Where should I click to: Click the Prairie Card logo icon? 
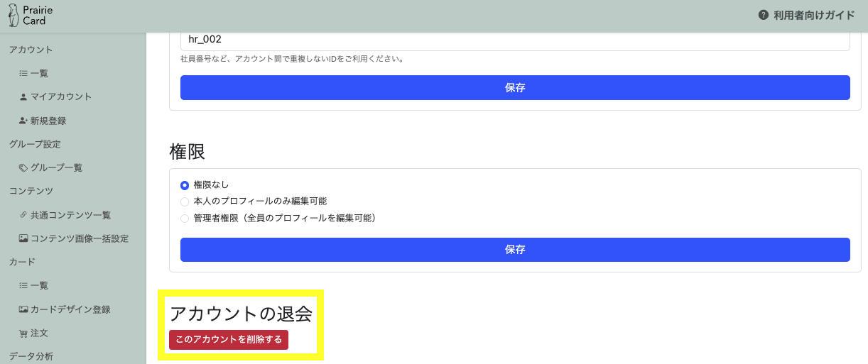13,16
